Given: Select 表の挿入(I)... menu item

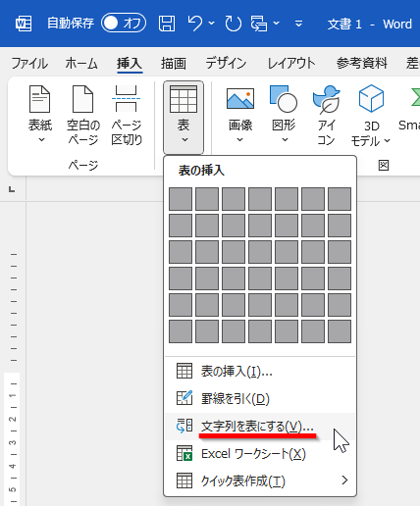Looking at the screenshot, I should [x=260, y=372].
